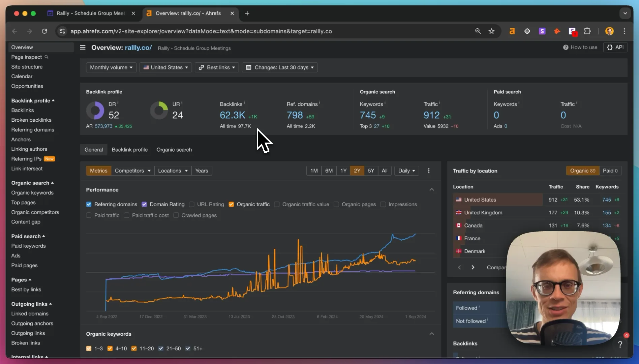Open the Chrome profile avatar

pos(609,31)
